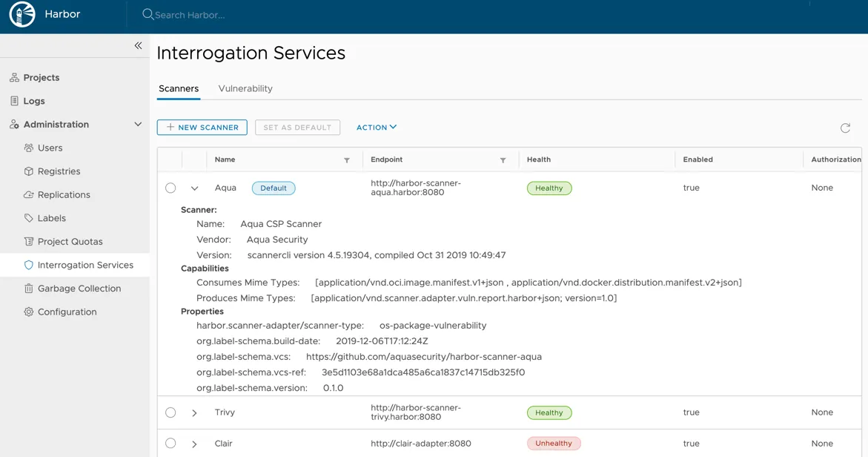Screen dimensions: 868x457
Task: Click the Health column header
Action: 539,160
